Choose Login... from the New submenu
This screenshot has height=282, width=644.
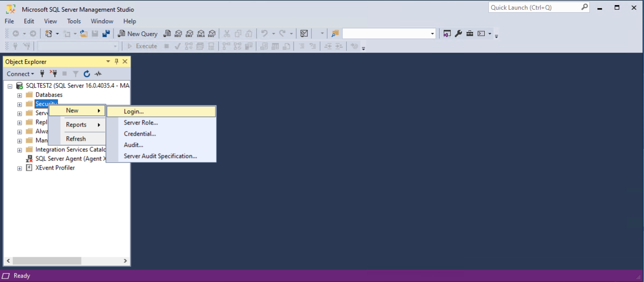pos(162,111)
